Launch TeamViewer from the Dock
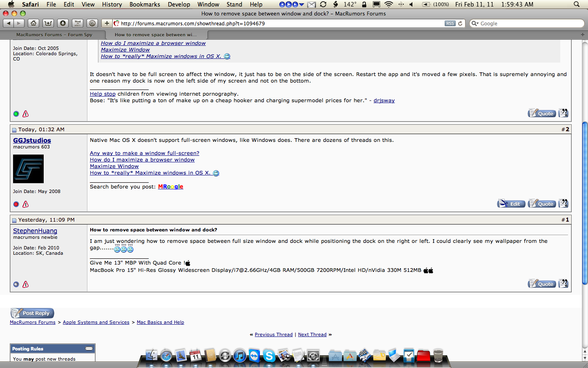The width and height of the screenshot is (588, 368). pos(254,356)
